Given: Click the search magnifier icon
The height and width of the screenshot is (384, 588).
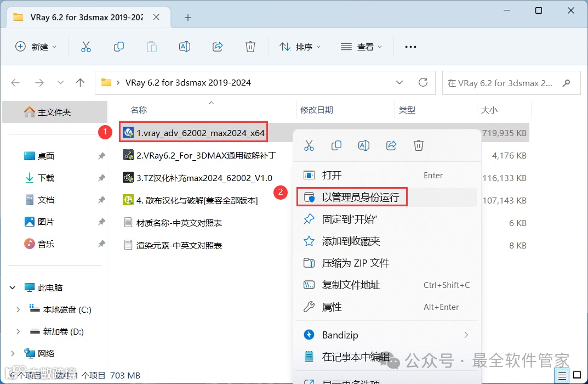Looking at the screenshot, I should tap(567, 83).
